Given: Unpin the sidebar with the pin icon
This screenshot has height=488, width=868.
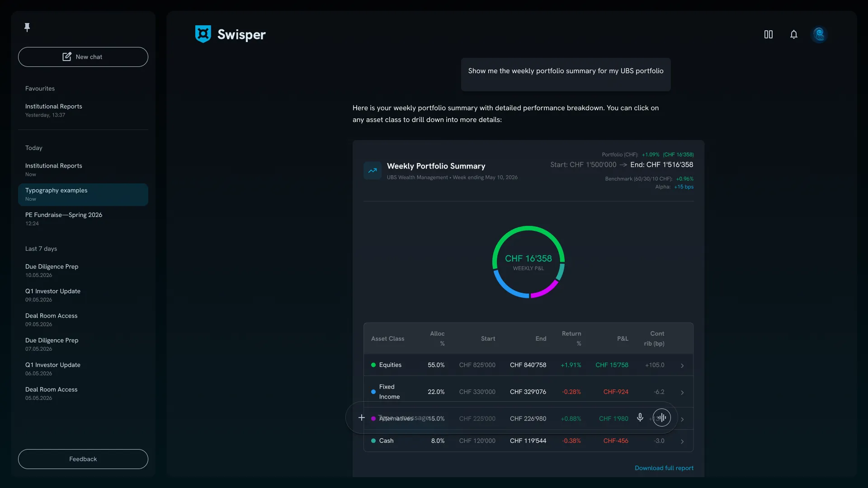Looking at the screenshot, I should coord(27,28).
